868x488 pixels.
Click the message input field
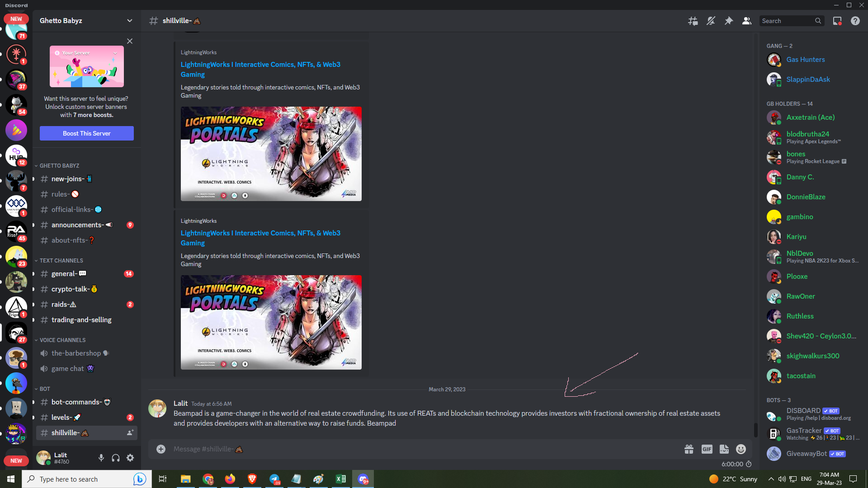[425, 449]
